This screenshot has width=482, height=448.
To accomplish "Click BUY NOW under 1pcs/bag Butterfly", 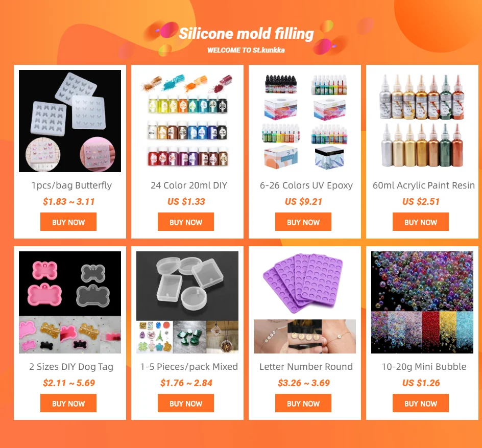I will click(x=68, y=222).
